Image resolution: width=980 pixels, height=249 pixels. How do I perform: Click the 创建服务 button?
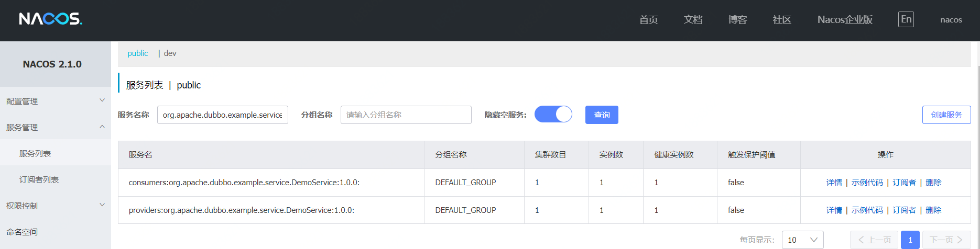946,115
